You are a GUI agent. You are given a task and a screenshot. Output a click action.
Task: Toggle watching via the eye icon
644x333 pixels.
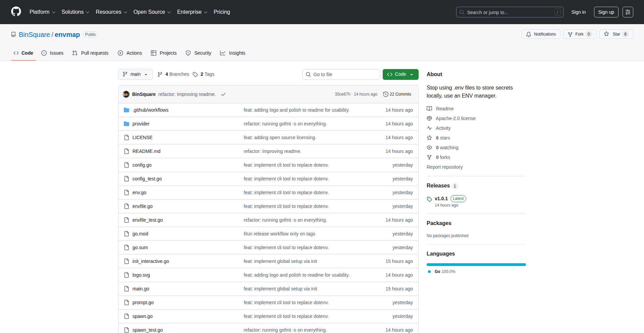(x=429, y=148)
